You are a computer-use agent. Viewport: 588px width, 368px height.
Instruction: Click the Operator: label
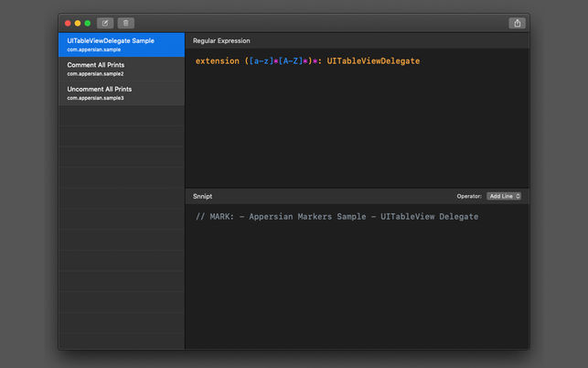[469, 197]
